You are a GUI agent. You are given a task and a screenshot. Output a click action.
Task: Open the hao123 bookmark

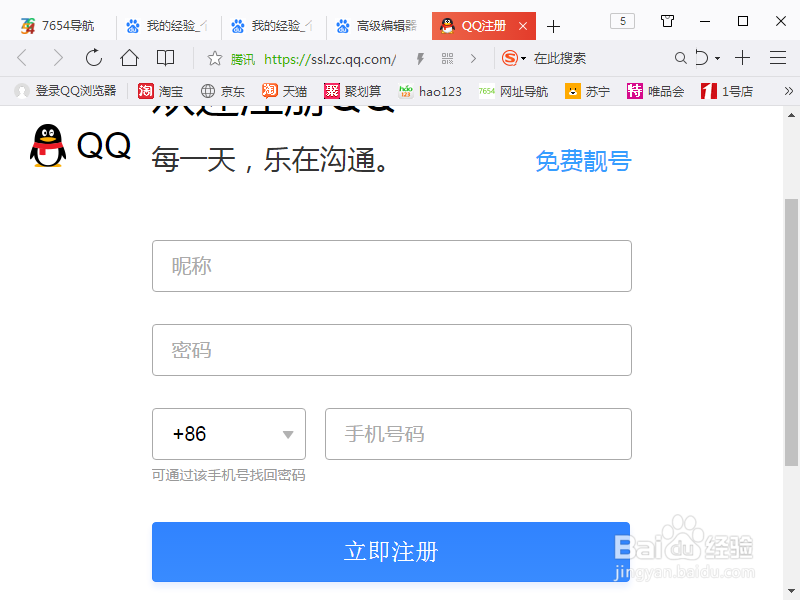(430, 91)
